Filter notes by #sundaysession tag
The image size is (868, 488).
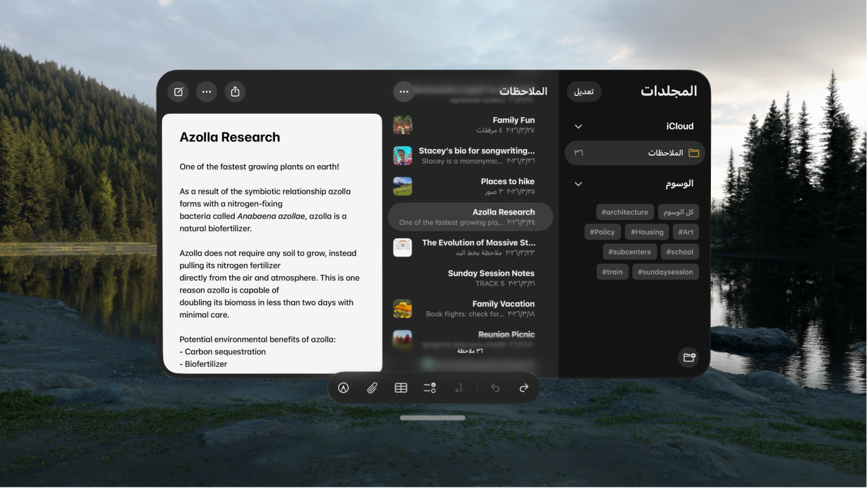666,272
